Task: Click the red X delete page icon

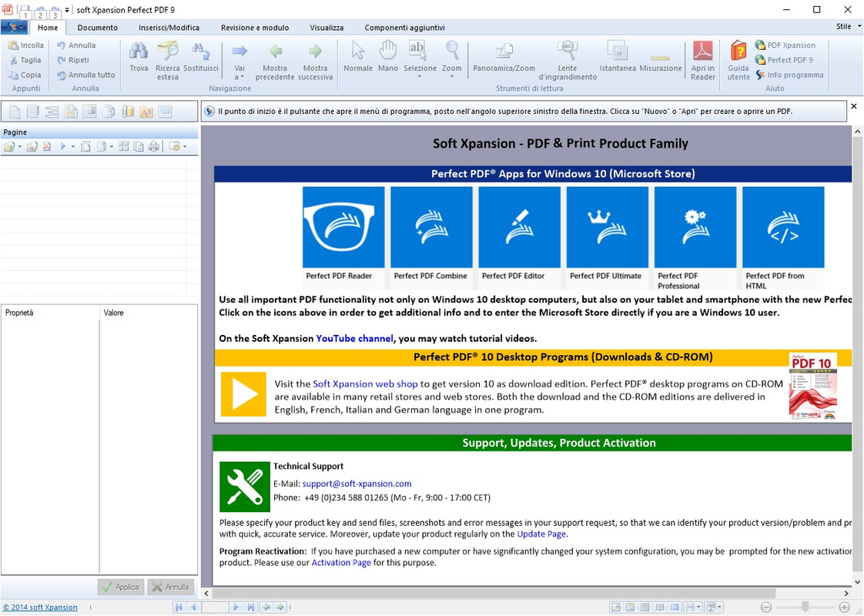Action: (47, 146)
